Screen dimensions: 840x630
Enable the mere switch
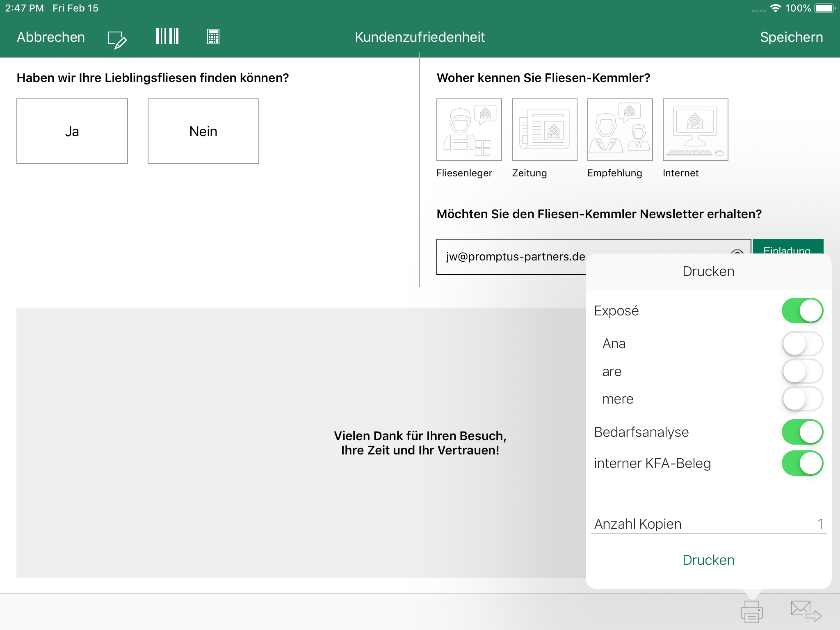tap(802, 399)
